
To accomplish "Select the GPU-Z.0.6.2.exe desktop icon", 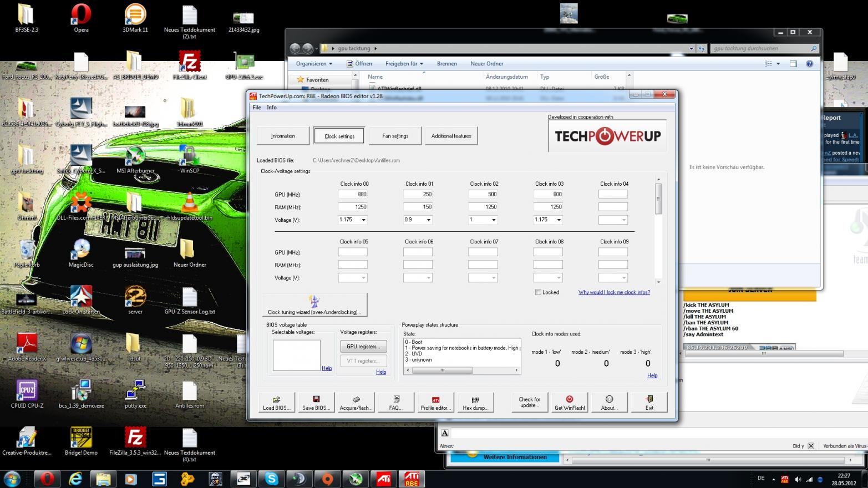I will click(244, 65).
